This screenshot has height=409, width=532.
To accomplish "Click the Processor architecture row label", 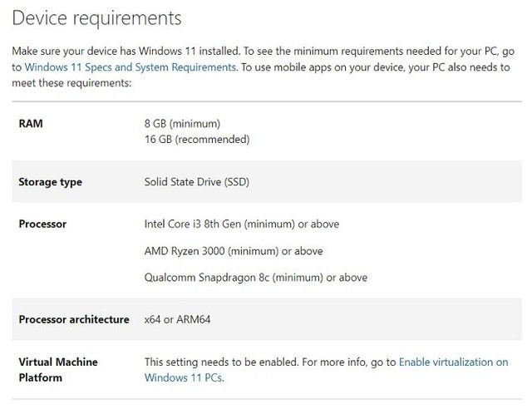I will tap(73, 319).
